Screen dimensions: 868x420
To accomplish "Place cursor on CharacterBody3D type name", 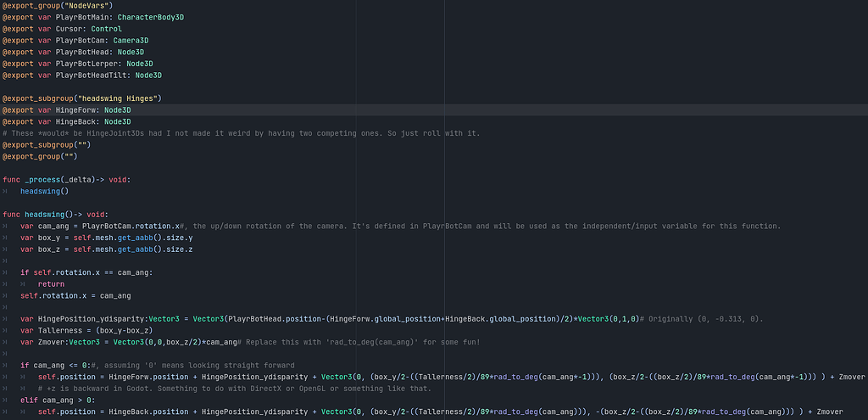I will click(x=151, y=17).
